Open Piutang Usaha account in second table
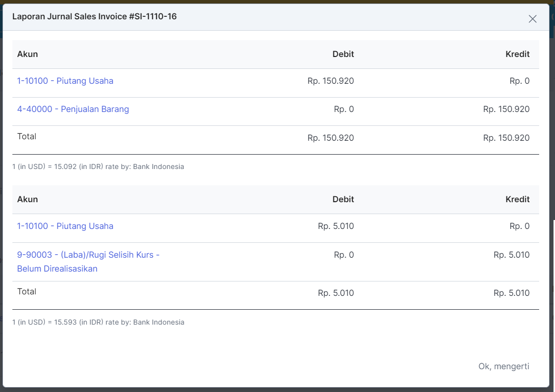 pyautogui.click(x=65, y=226)
